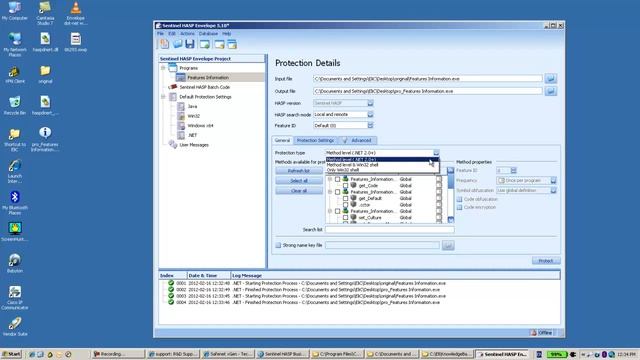The width and height of the screenshot is (640, 360).
Task: Check the set_Culture method checkbox
Action: click(345, 218)
